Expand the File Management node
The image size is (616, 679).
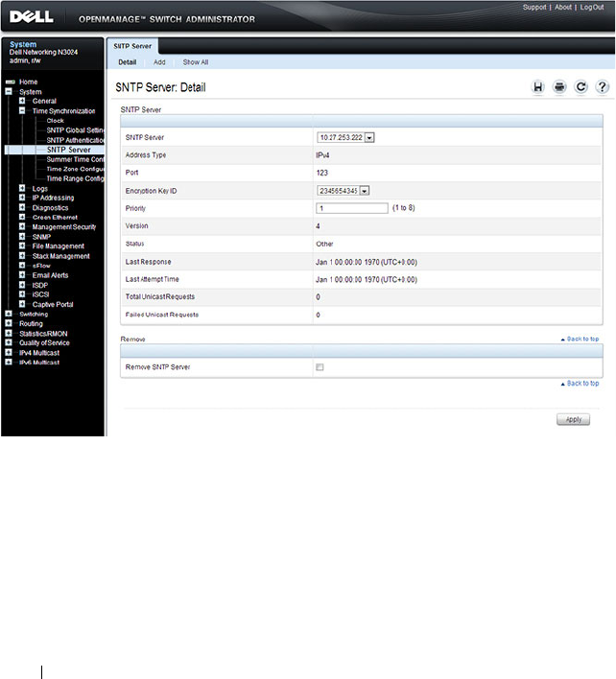point(22,246)
